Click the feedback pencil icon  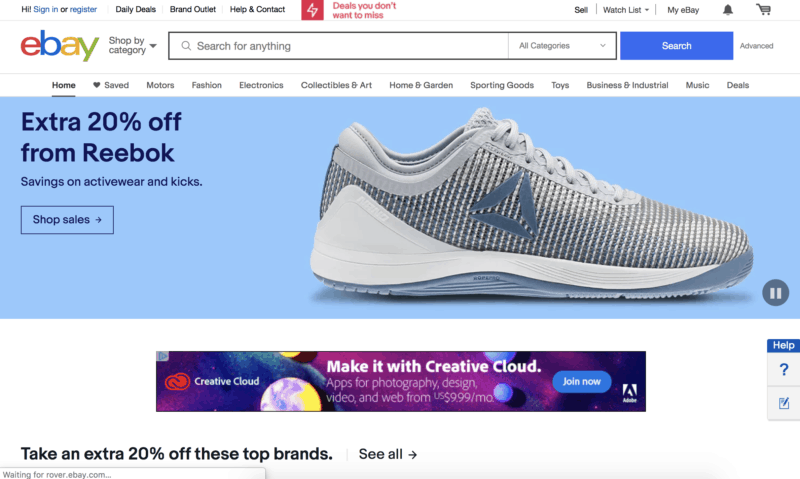click(x=784, y=404)
